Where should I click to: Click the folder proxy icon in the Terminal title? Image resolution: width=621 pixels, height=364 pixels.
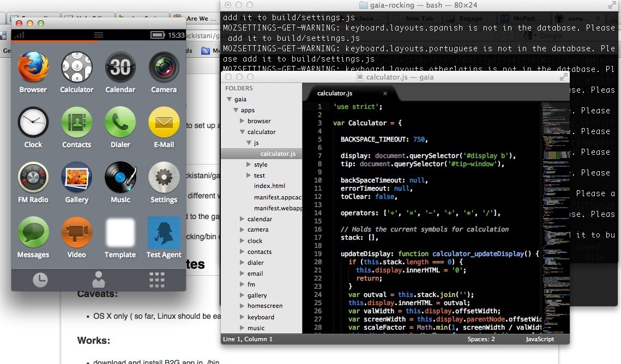pos(363,5)
